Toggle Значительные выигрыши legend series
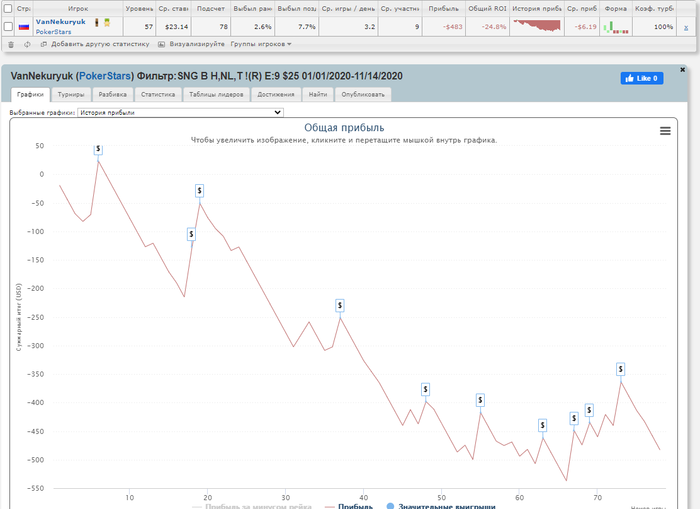Image resolution: width=700 pixels, height=509 pixels. pos(441,506)
